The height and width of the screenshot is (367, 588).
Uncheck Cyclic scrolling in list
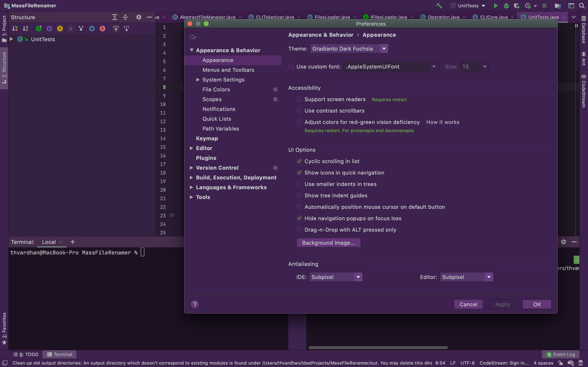click(x=299, y=161)
